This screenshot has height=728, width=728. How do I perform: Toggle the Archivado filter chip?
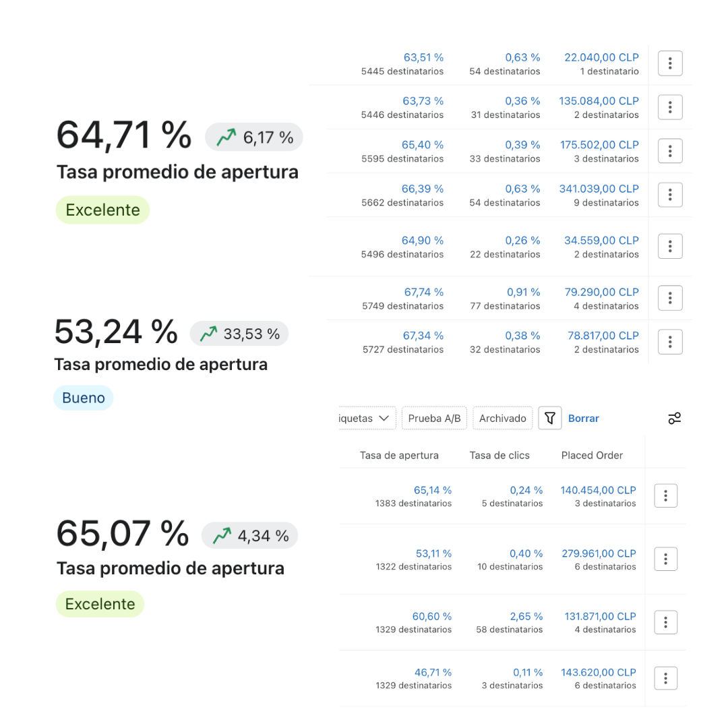coord(502,418)
